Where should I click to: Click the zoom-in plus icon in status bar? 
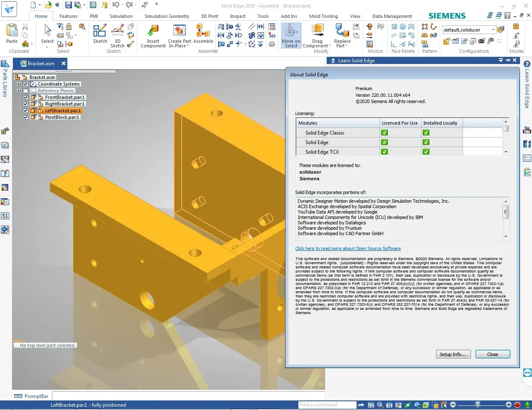[x=508, y=405]
